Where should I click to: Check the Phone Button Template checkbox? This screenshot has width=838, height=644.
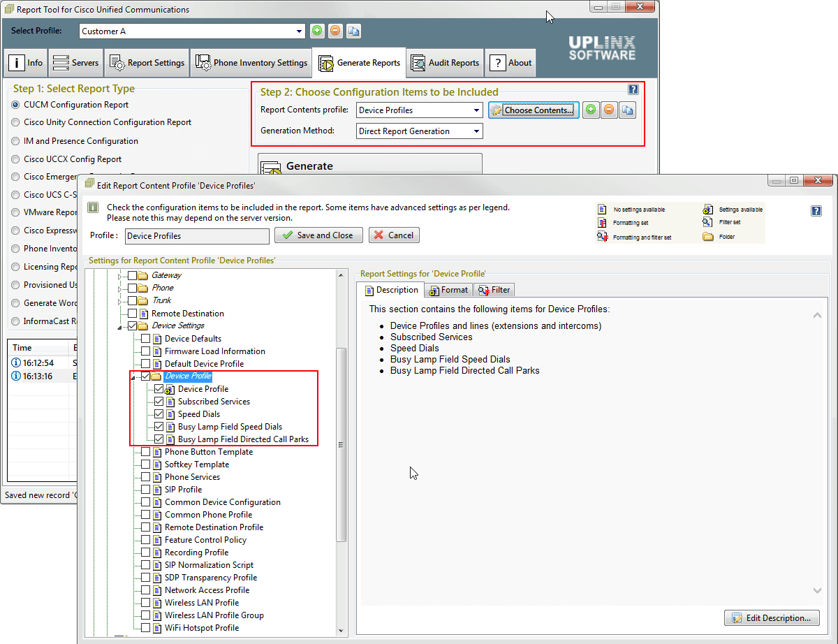[145, 452]
